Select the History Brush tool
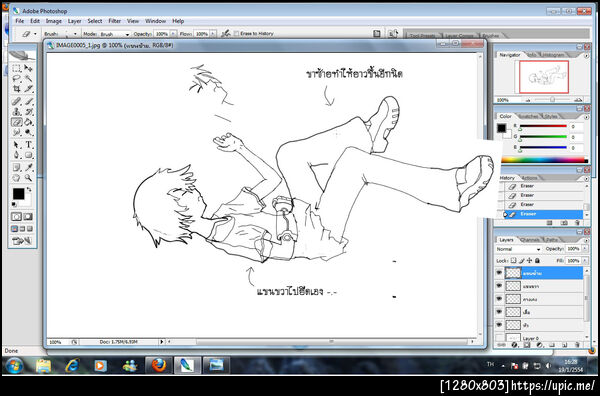This screenshot has height=396, width=600. pos(28,112)
